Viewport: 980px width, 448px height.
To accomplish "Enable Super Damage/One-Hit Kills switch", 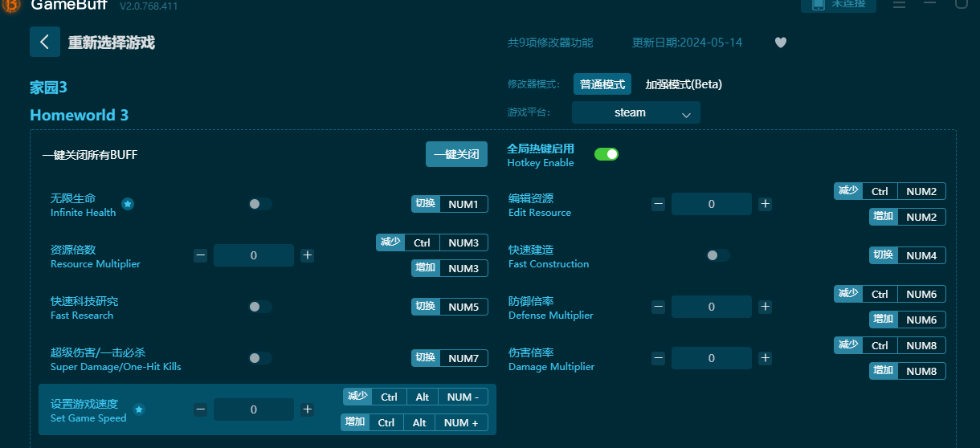I will click(260, 358).
